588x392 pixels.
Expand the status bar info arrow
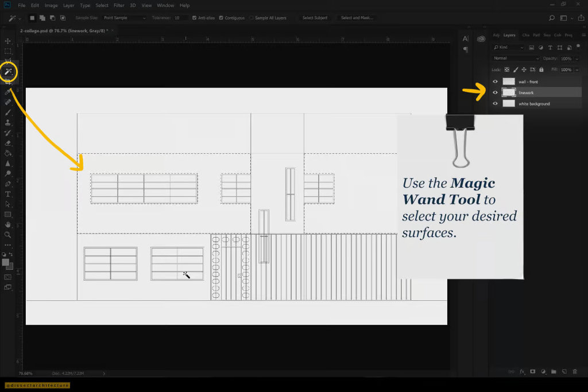point(104,373)
